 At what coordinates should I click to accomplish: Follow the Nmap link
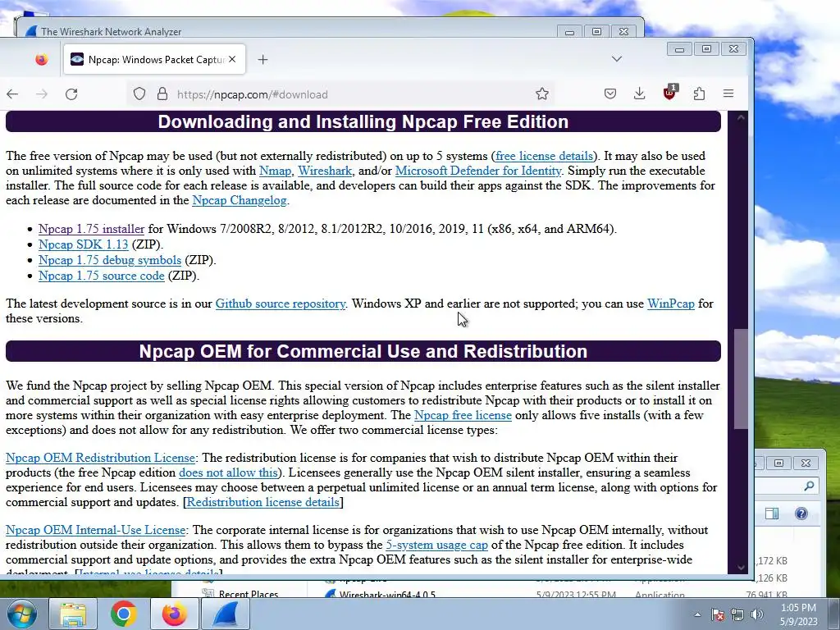click(x=276, y=171)
